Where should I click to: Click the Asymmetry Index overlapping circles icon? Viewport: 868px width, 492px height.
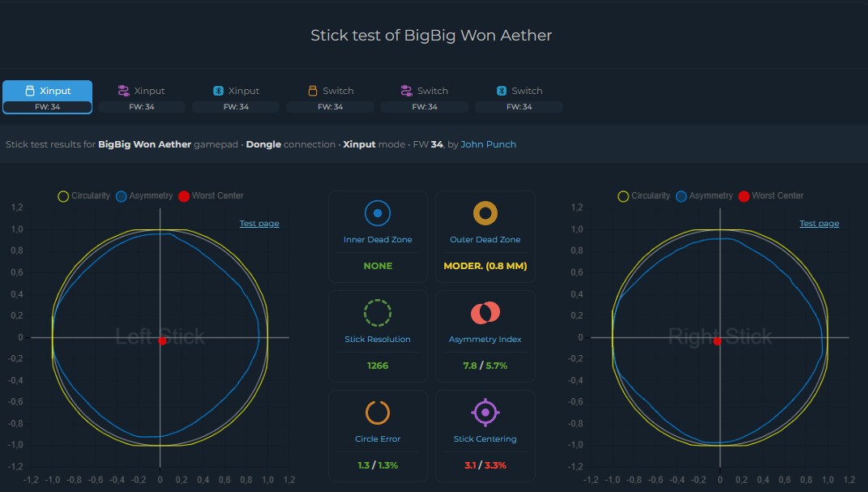pos(485,313)
